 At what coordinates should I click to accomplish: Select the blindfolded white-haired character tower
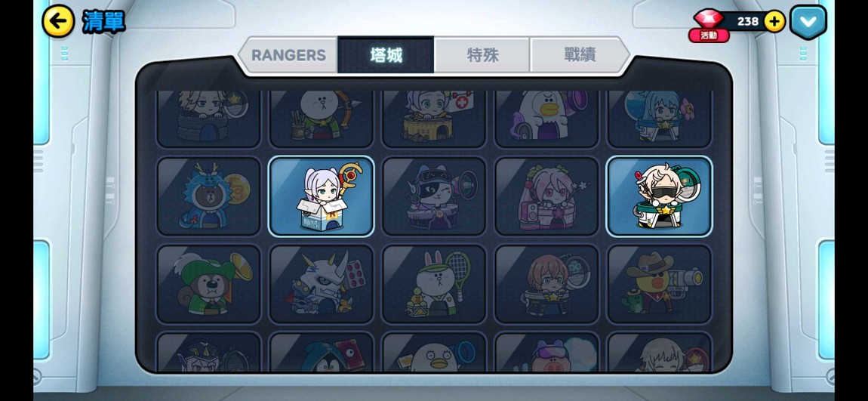660,196
